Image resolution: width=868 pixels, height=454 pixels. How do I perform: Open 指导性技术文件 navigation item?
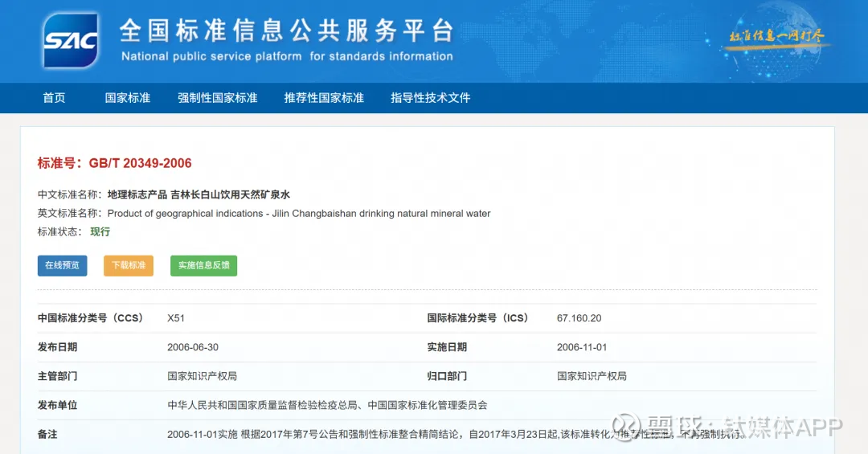click(x=430, y=98)
